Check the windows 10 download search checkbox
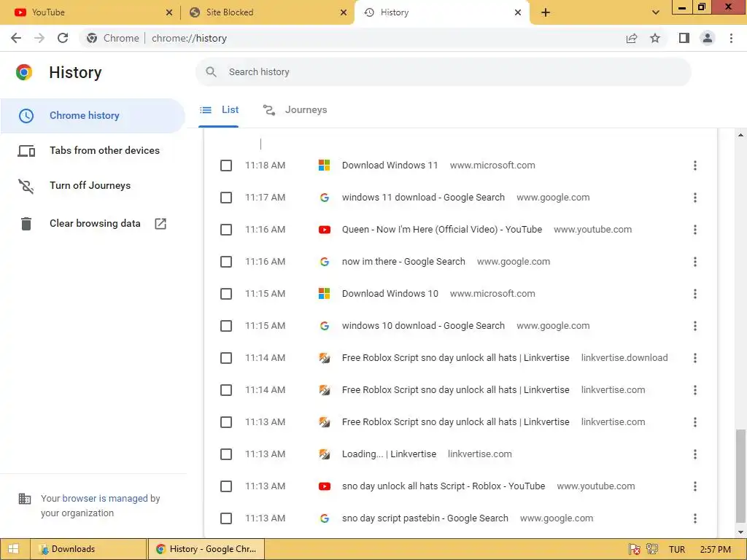Screen dimensions: 747x560 [x=226, y=326]
